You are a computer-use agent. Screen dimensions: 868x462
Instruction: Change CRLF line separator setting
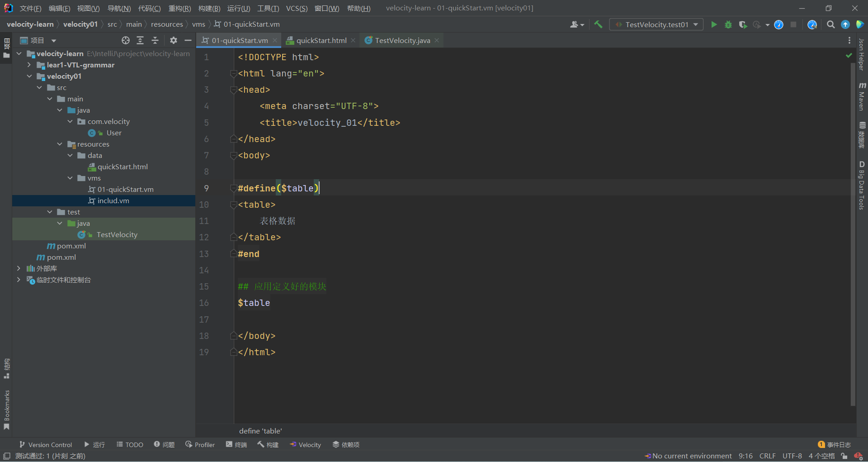coord(767,456)
